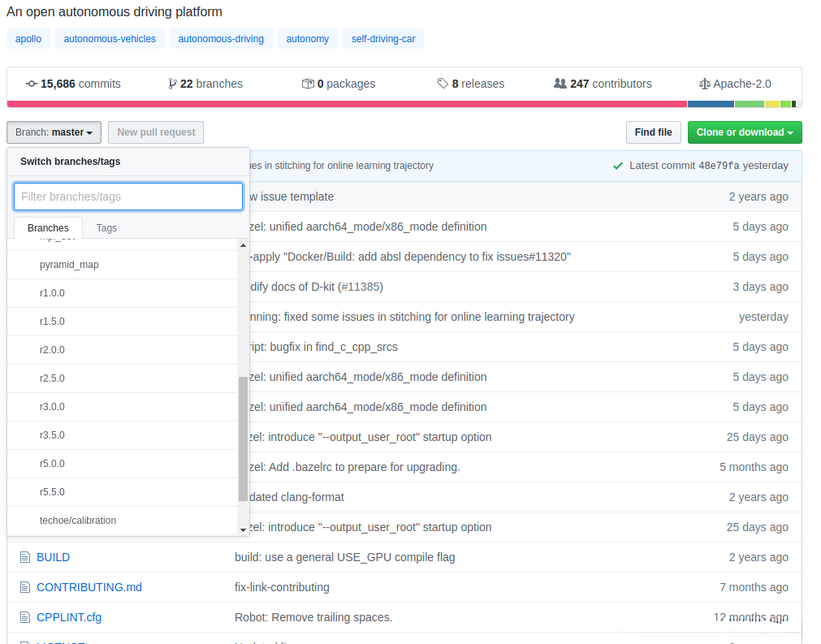
Task: Select the r5.5.0 branch
Action: 52,492
